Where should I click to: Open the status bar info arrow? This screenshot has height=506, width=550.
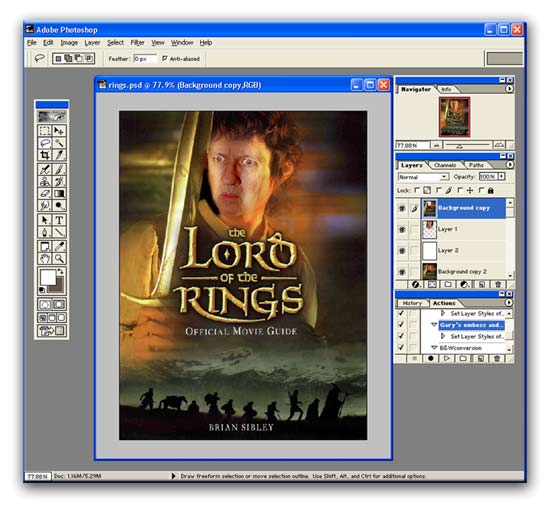pos(173,476)
